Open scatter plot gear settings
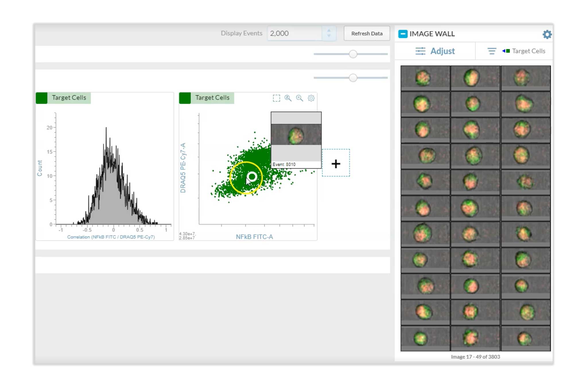Viewport: 588px width, 389px height. point(311,98)
